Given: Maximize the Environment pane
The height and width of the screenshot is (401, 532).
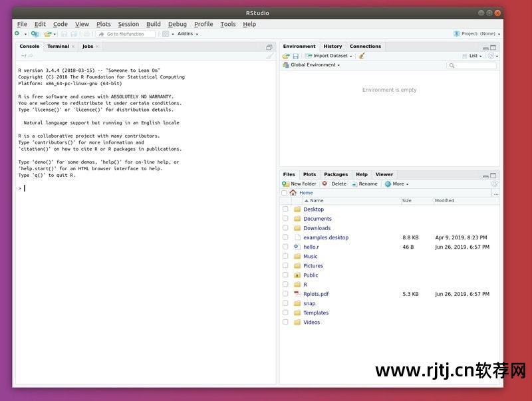Looking at the screenshot, I should tap(493, 47).
